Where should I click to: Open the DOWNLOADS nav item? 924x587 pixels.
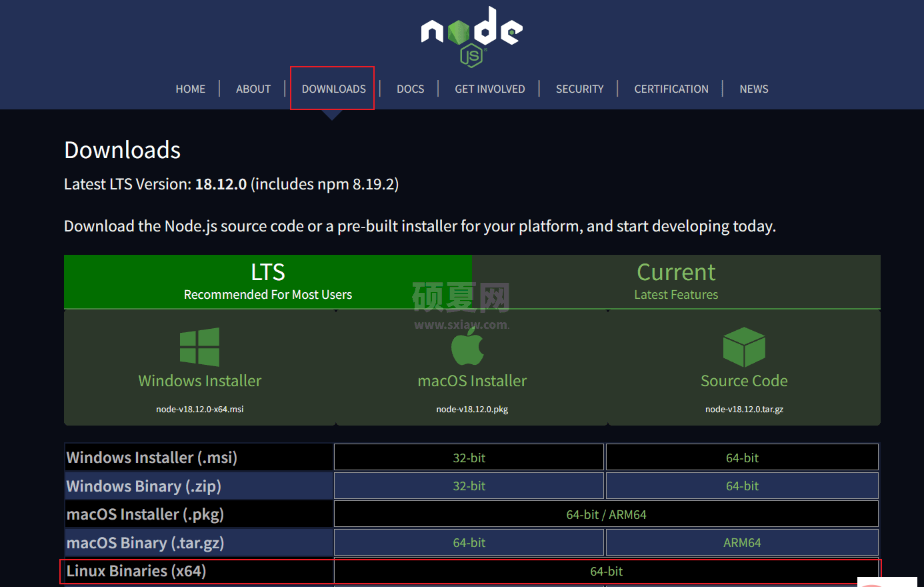pos(333,89)
